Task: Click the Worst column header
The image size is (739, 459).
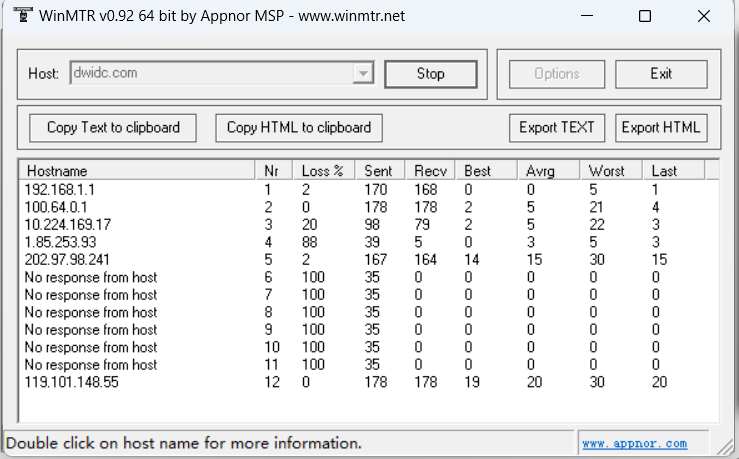Action: pyautogui.click(x=611, y=171)
